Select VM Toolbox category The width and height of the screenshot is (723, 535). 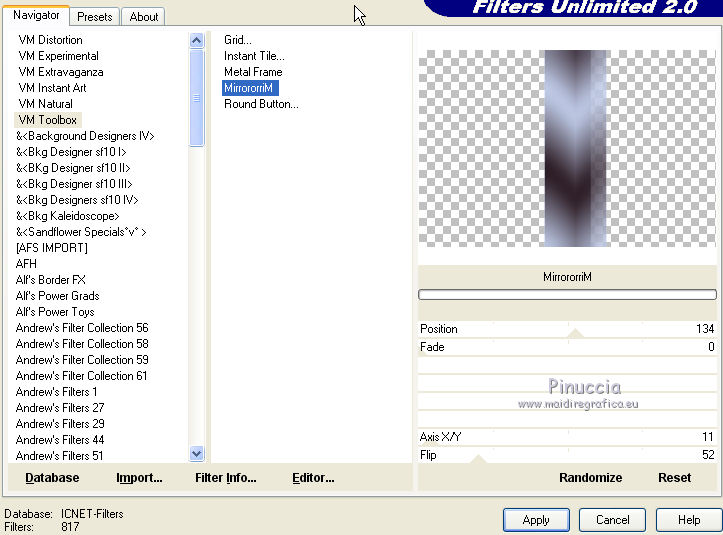[x=47, y=120]
